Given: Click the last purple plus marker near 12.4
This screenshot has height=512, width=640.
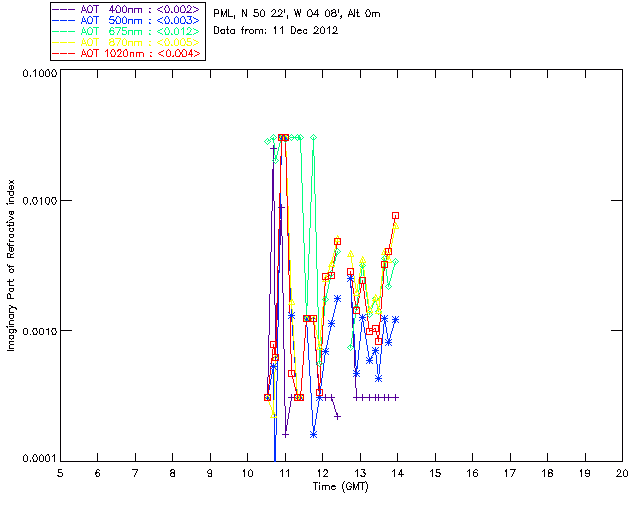Looking at the screenshot, I should coord(338,416).
